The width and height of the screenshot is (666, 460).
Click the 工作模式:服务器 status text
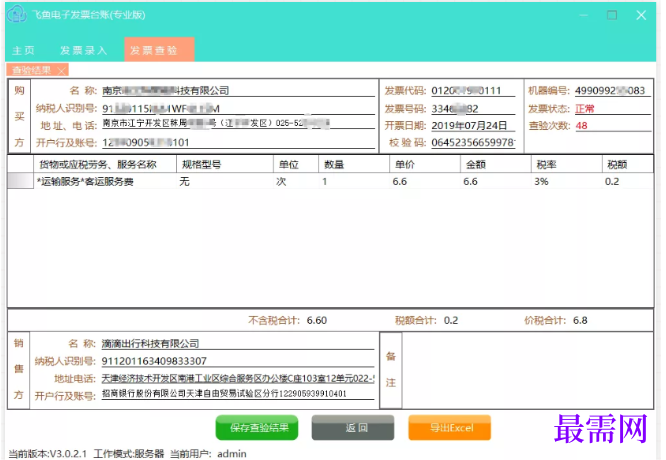[x=129, y=454]
